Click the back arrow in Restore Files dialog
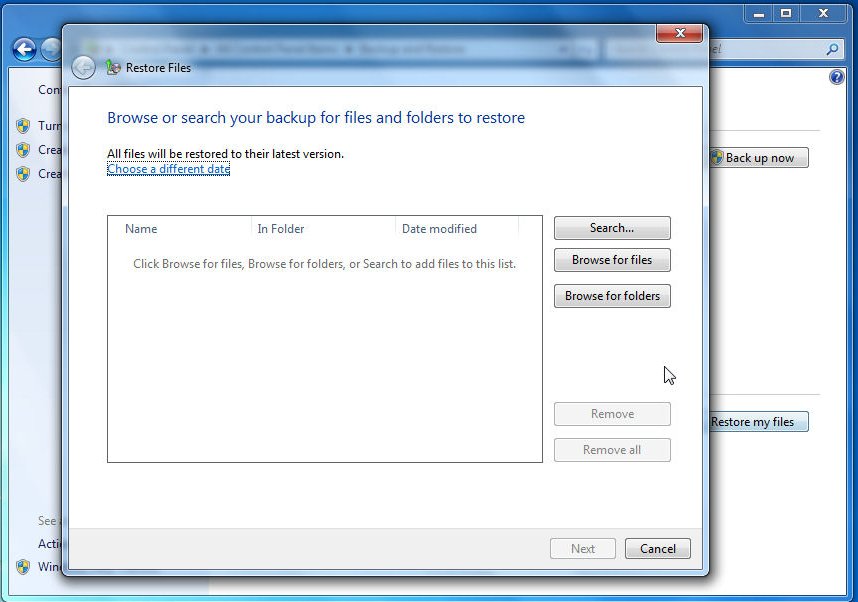This screenshot has width=858, height=602. [x=84, y=67]
